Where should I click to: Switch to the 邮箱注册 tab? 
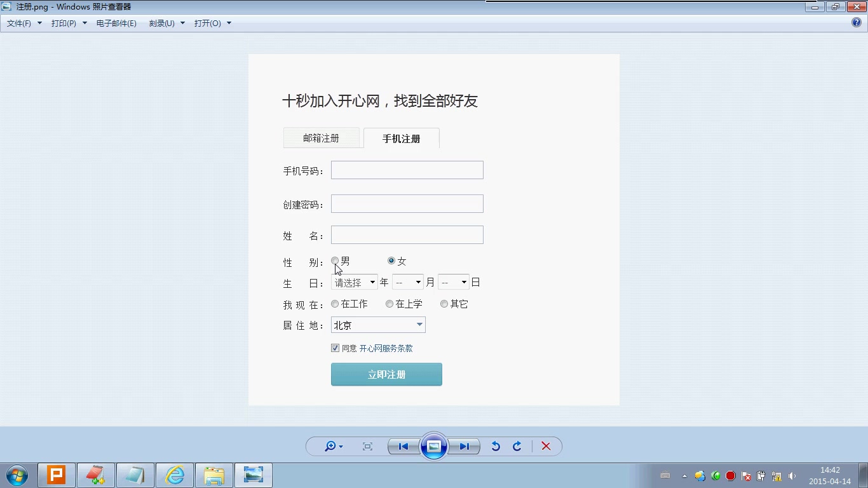tap(321, 138)
